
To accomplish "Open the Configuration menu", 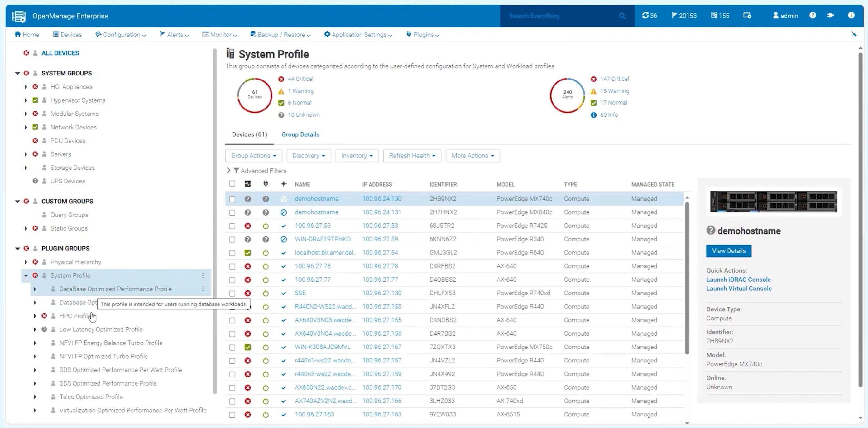I will tap(121, 34).
